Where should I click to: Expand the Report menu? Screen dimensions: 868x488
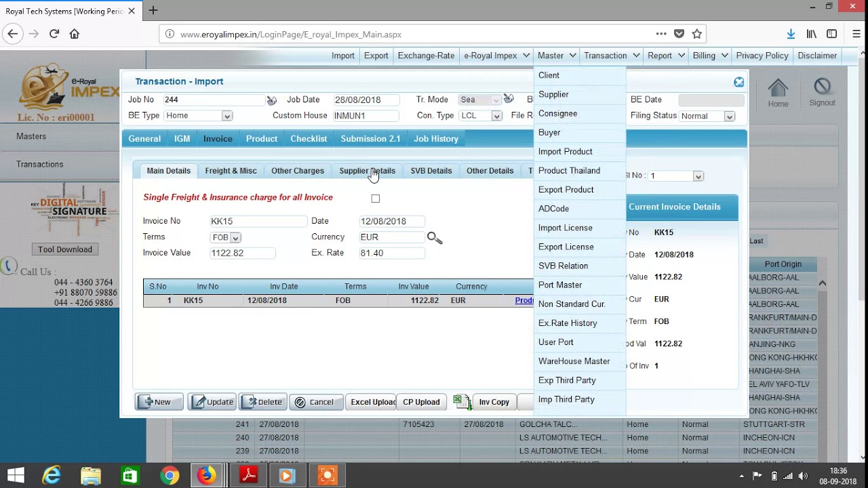665,56
